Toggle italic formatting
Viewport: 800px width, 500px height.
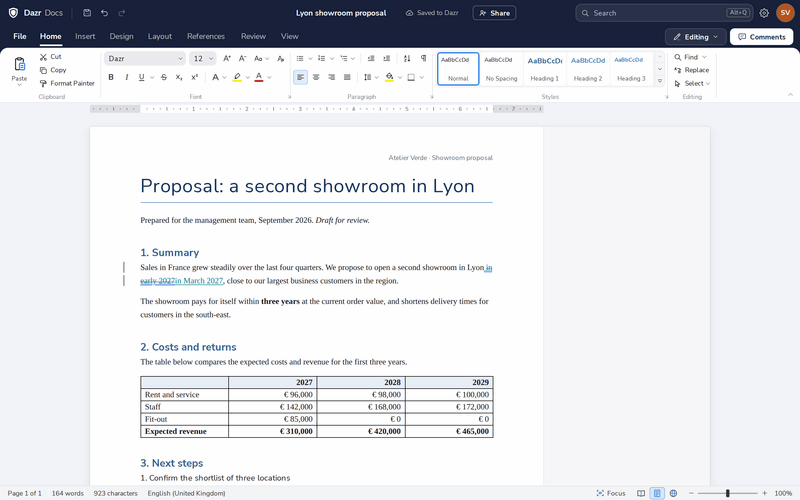pos(127,77)
